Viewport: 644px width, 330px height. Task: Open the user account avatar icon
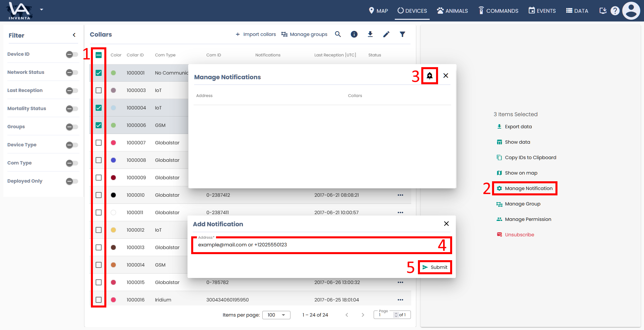631,11
